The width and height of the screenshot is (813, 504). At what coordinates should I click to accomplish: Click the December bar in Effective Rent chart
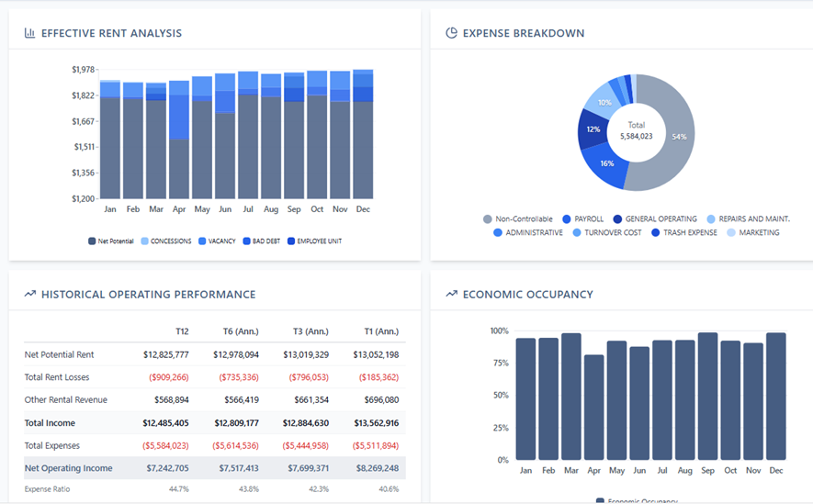363,134
